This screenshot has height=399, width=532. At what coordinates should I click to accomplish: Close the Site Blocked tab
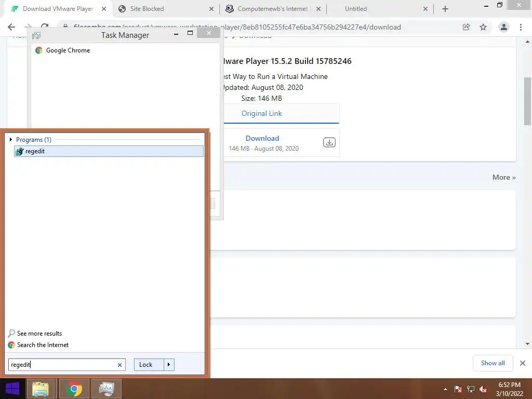click(x=211, y=9)
